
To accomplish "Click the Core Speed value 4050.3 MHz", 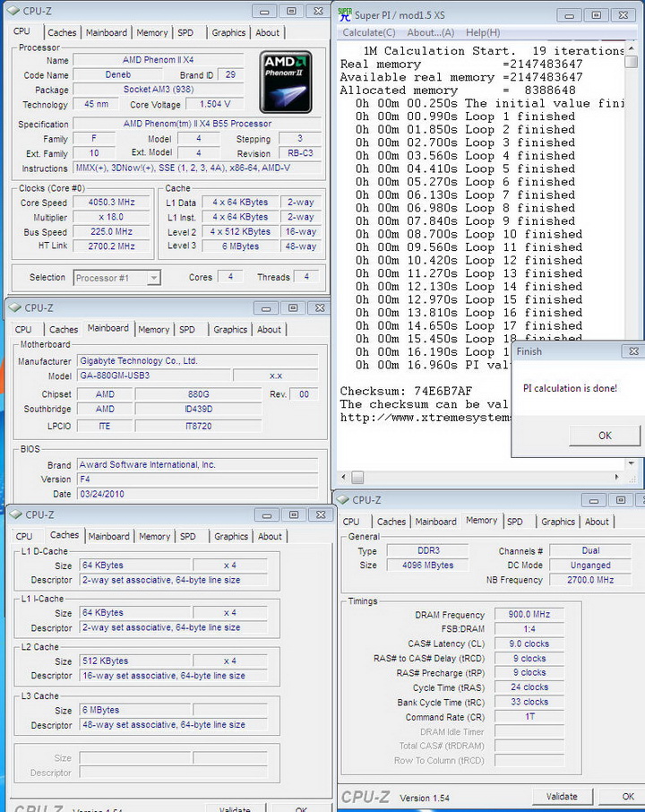I will [111, 203].
